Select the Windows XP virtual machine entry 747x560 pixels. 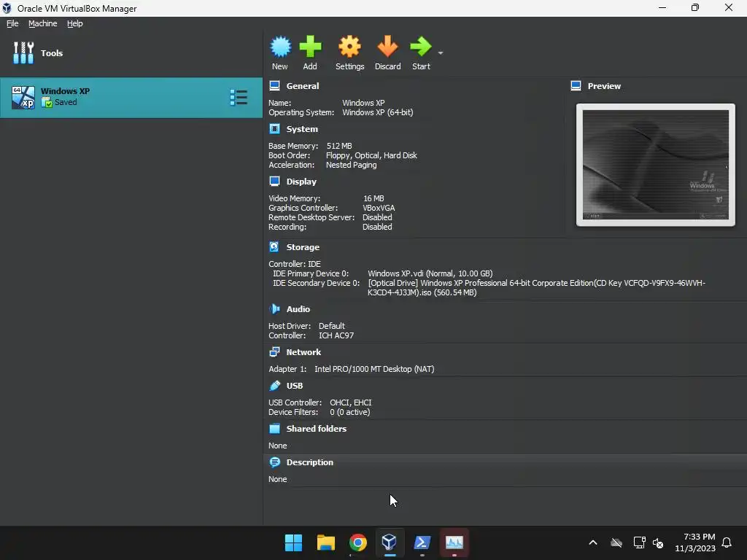click(x=131, y=97)
